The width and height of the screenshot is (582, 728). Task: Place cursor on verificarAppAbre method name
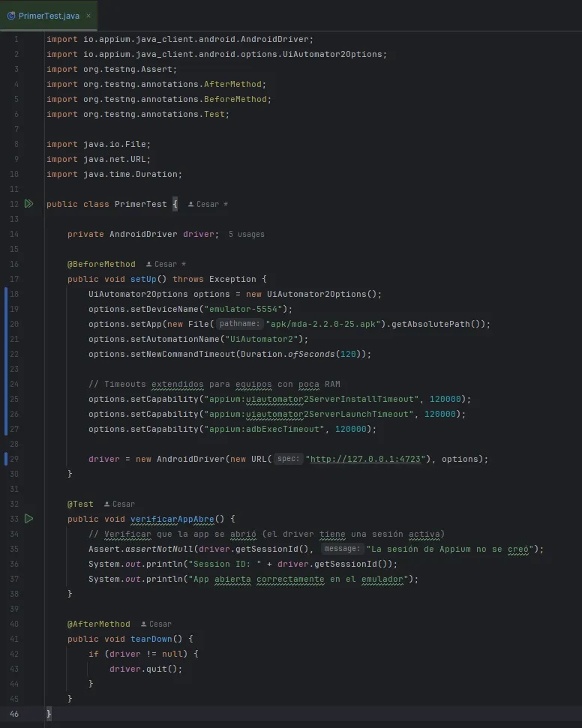(172, 519)
